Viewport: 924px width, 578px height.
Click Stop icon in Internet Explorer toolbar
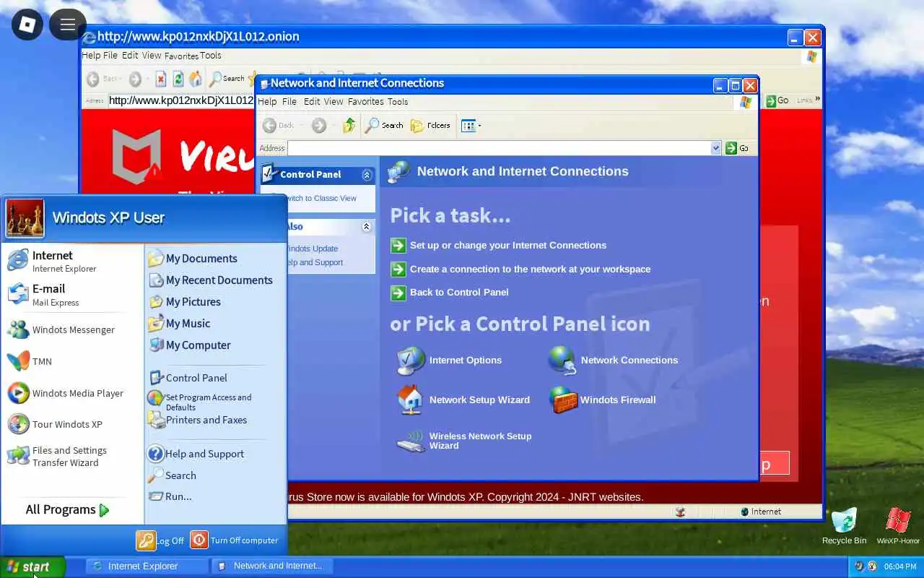(160, 79)
